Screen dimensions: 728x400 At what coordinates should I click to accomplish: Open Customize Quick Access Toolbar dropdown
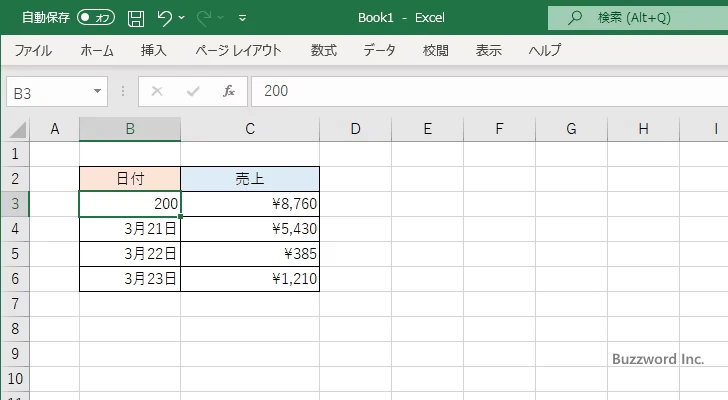(x=243, y=18)
